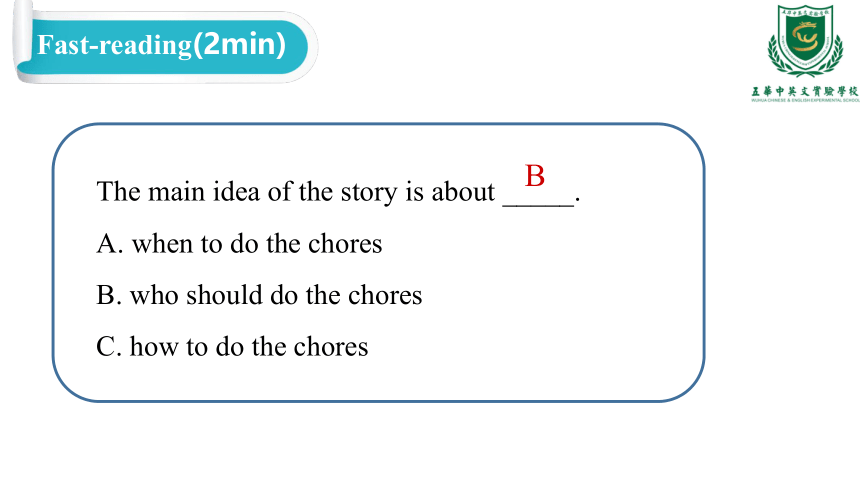Click the black "B." option label
The height and width of the screenshot is (484, 860).
tap(109, 296)
